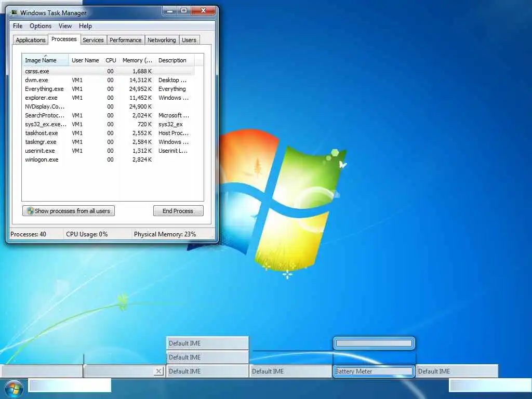Open the Help menu

tap(85, 26)
